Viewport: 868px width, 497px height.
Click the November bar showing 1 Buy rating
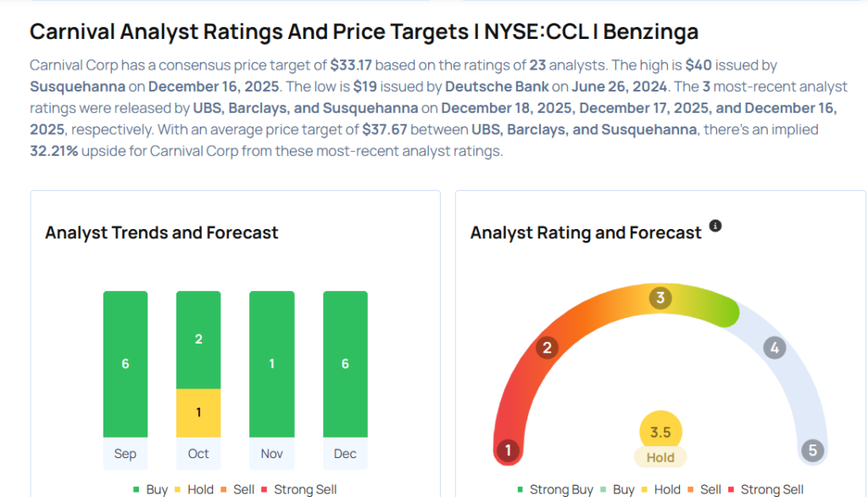pyautogui.click(x=272, y=364)
